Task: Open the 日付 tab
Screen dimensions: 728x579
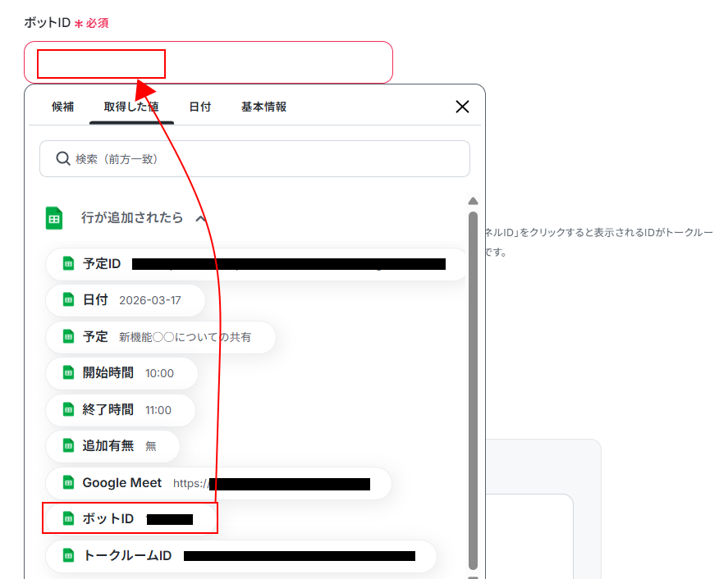Action: click(x=200, y=107)
